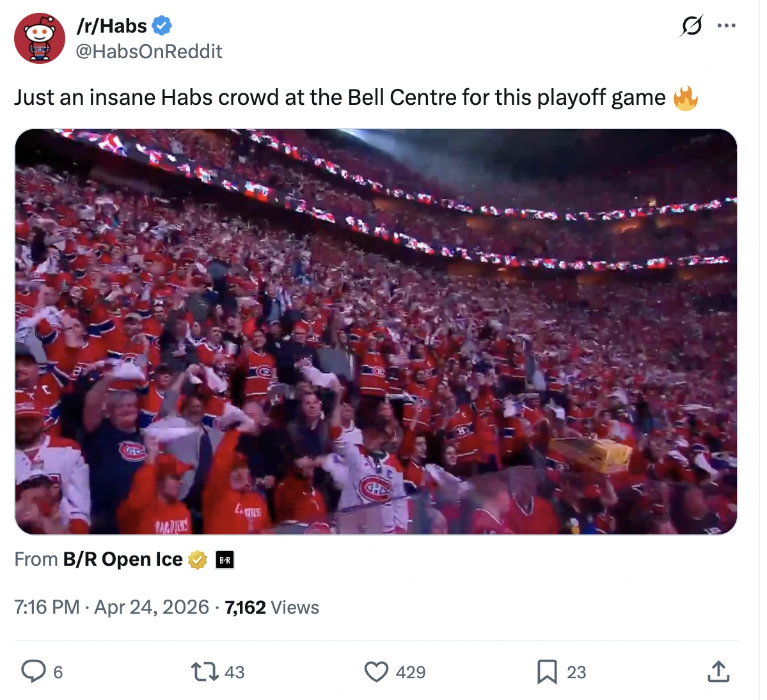Repost using the arrows icon
This screenshot has width=767, height=700.
(x=205, y=672)
